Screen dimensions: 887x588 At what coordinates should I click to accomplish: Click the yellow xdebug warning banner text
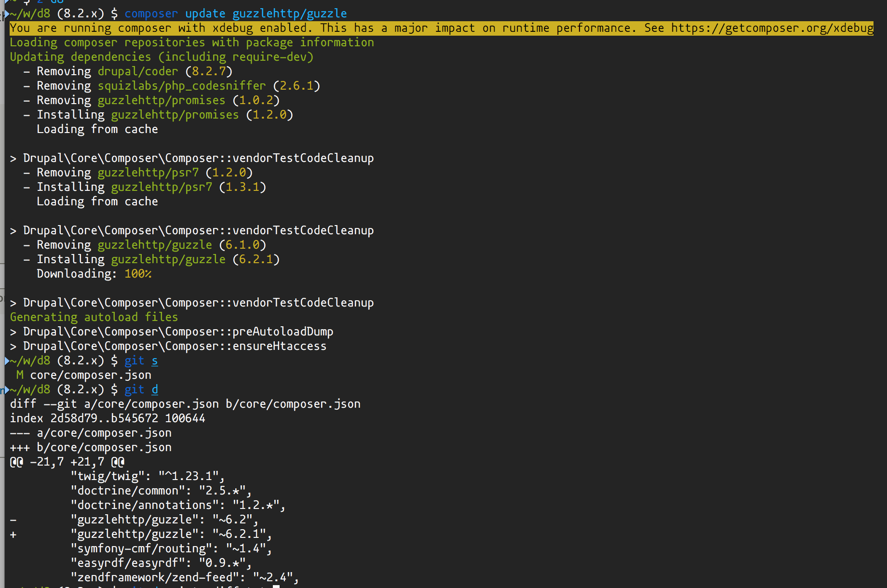pos(442,28)
